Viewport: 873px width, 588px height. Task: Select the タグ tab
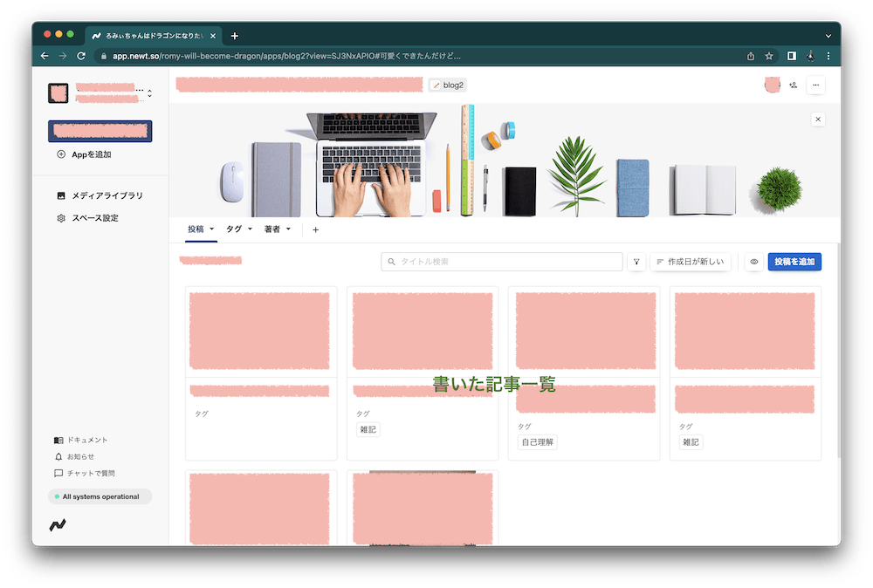[234, 229]
